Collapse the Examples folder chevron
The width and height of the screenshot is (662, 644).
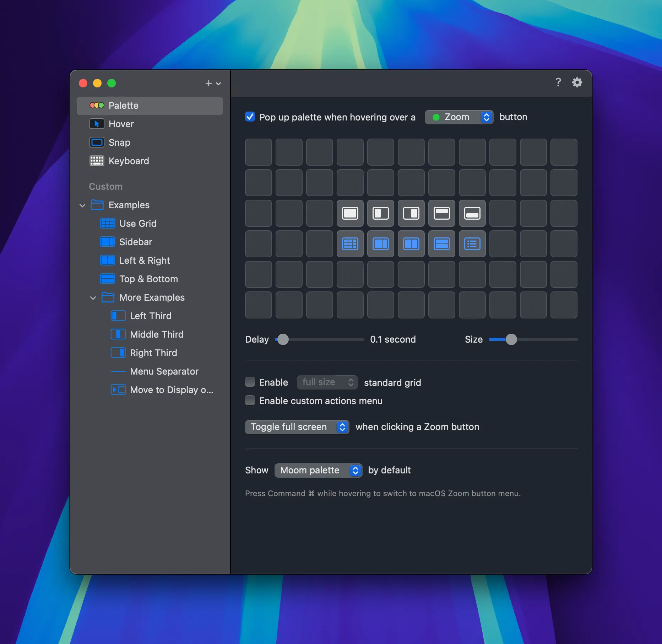point(82,205)
